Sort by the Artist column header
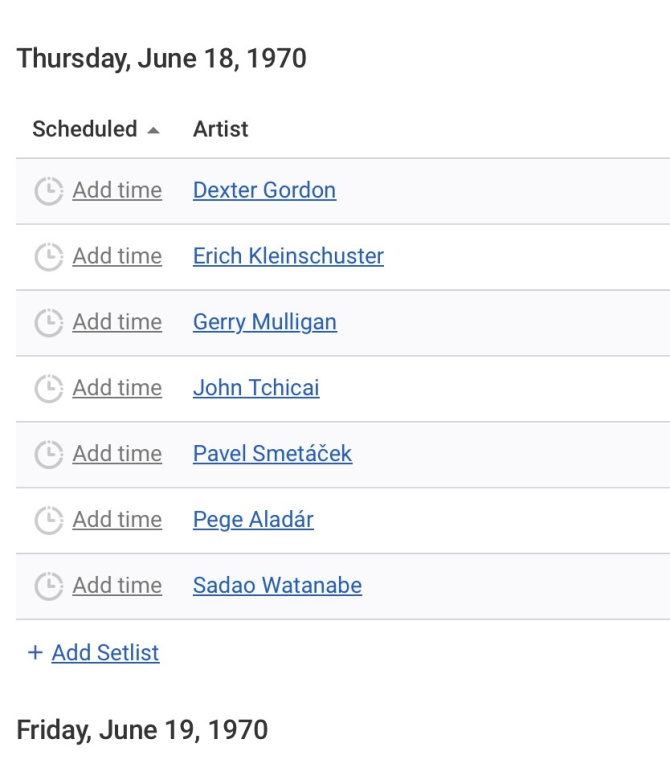Screen dimensions: 670x780 tap(220, 129)
